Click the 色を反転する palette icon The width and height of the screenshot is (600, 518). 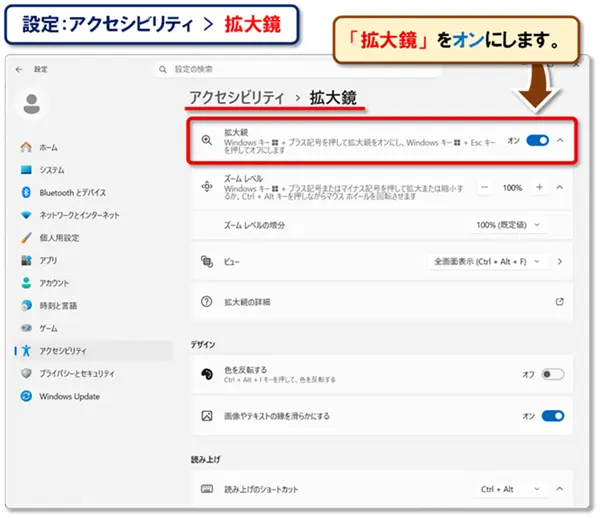pyautogui.click(x=207, y=374)
